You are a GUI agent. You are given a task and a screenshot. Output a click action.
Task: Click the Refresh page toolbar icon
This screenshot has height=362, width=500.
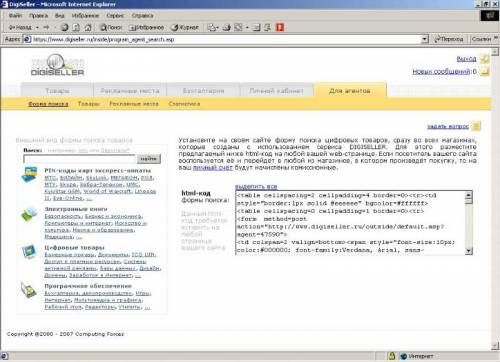click(76, 28)
